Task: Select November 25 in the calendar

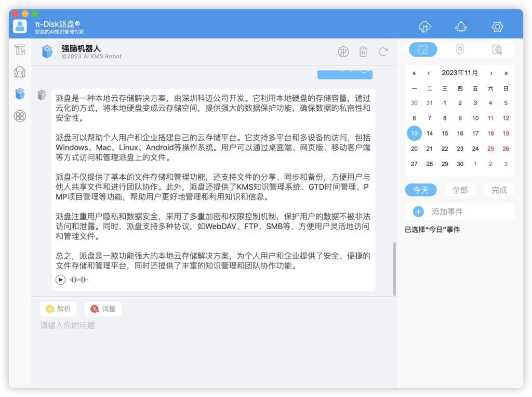Action: point(490,149)
